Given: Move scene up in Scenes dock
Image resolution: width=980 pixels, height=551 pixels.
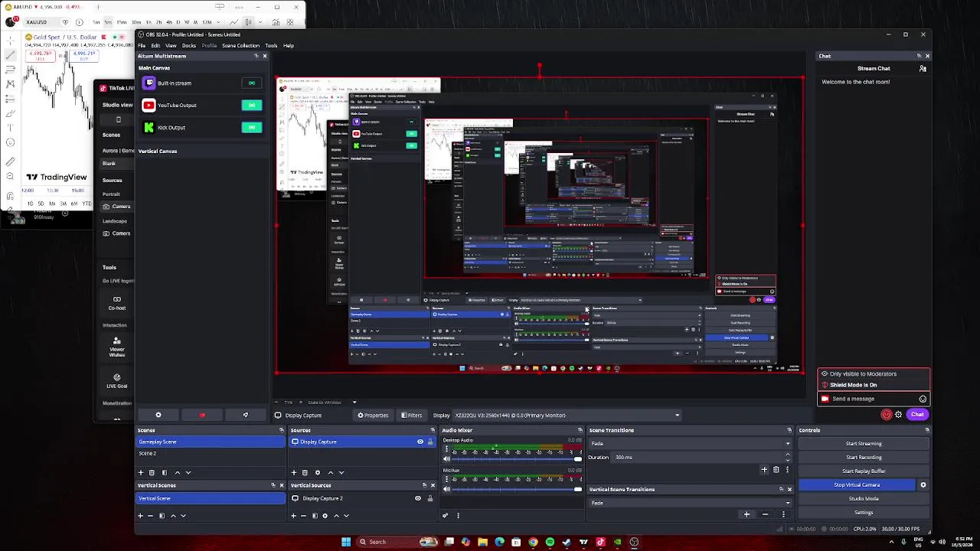Looking at the screenshot, I should pyautogui.click(x=178, y=472).
